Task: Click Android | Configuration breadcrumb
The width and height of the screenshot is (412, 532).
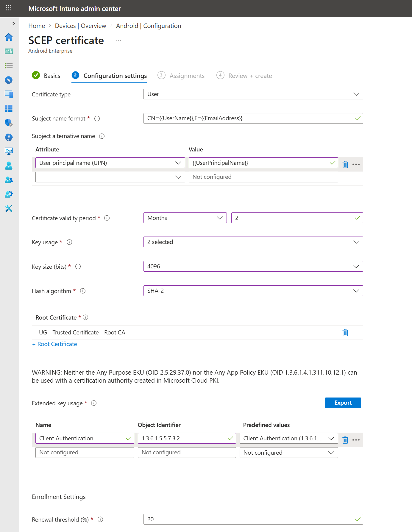Action: coord(149,26)
